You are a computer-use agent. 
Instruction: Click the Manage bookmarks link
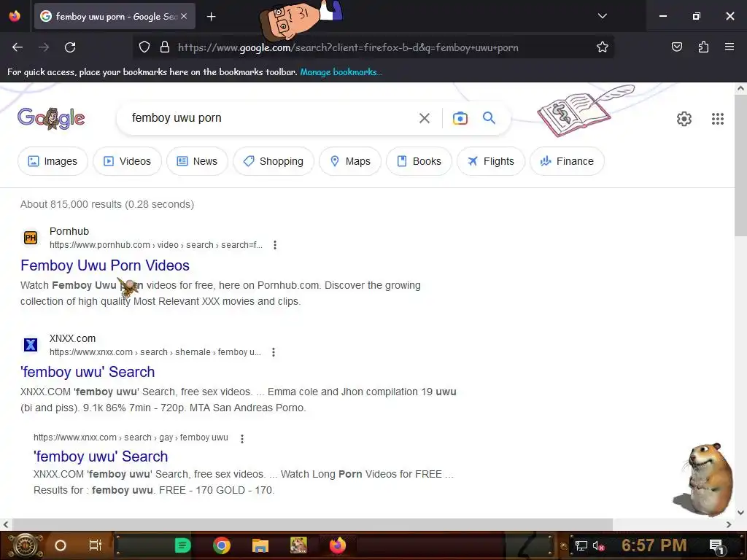click(341, 72)
